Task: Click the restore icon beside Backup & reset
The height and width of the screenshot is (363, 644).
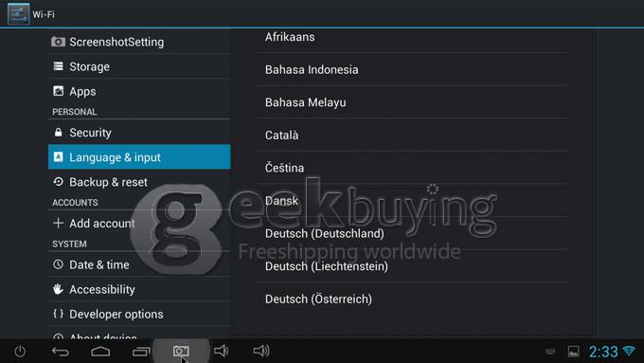Action: 59,182
